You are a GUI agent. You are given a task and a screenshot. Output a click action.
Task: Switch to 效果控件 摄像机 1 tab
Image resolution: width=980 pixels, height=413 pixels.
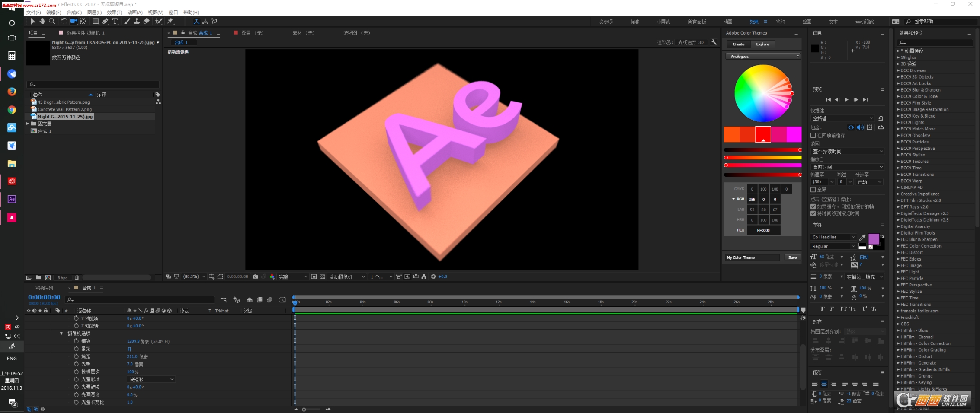tap(85, 33)
